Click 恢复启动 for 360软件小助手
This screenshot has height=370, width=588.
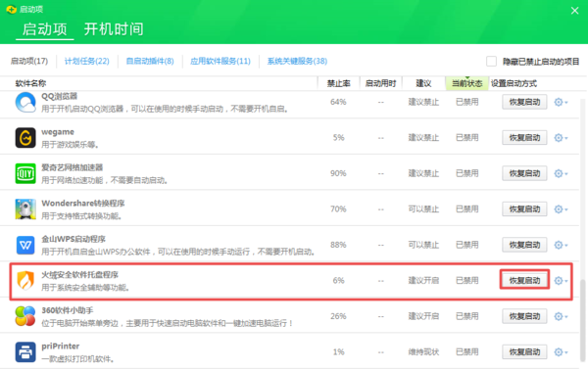524,316
